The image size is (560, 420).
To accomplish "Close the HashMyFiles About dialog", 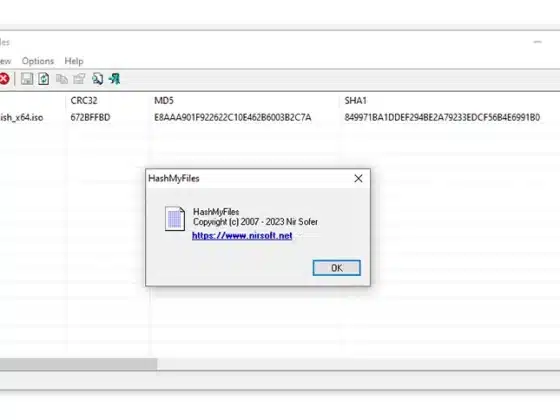I will click(358, 179).
